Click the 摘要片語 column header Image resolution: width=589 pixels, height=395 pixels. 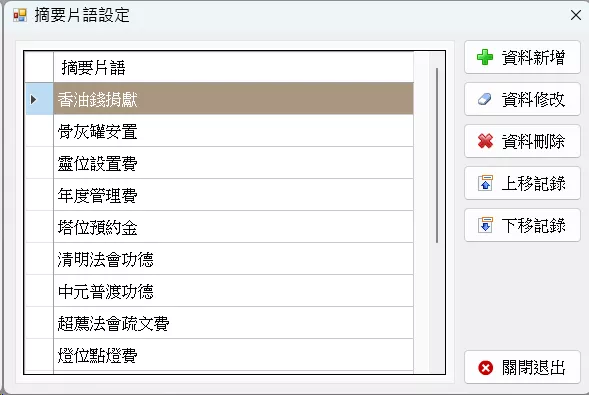233,67
